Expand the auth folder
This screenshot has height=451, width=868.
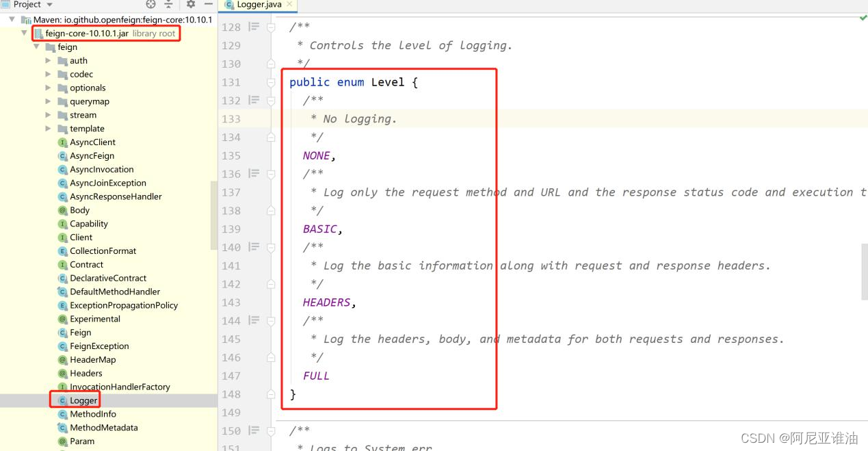point(49,61)
